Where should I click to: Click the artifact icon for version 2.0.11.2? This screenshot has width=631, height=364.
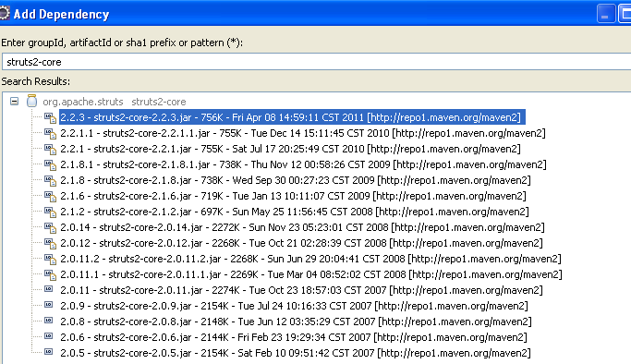click(x=50, y=259)
